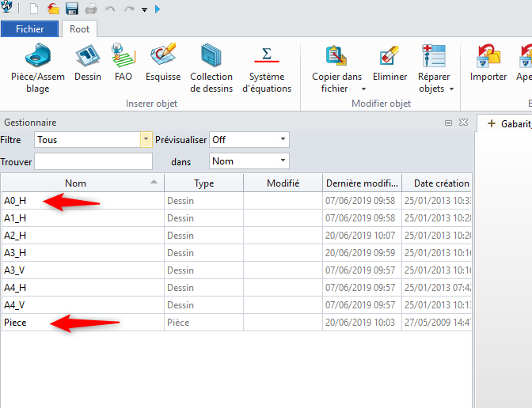532x408 pixels.
Task: Insert a Système d'équations object
Action: click(267, 68)
